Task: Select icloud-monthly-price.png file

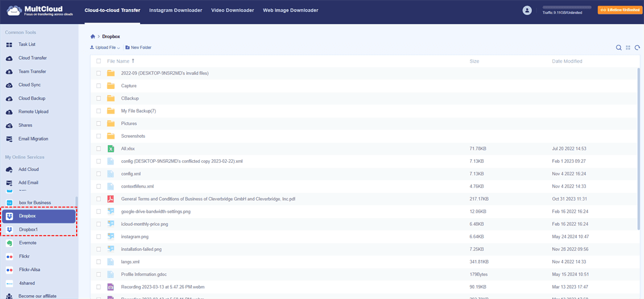Action: point(144,224)
